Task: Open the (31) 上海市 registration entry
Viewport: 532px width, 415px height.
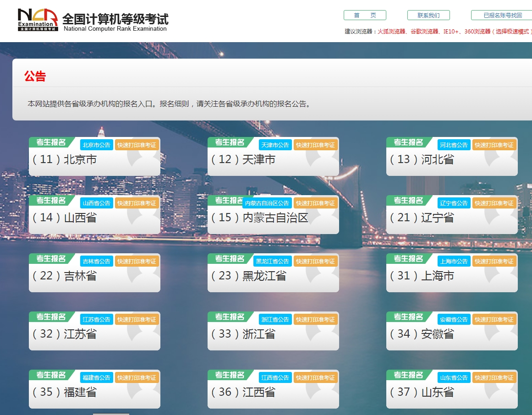Action: tap(451, 276)
